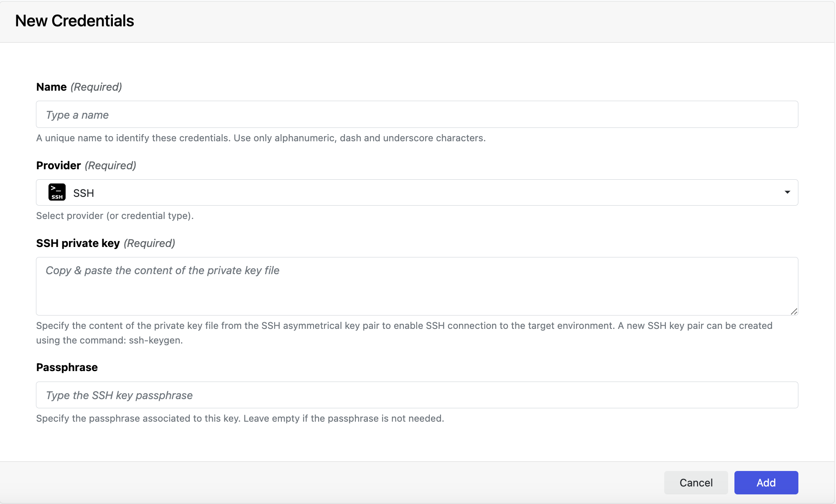Click the SSH terminal icon in Provider
This screenshot has height=504, width=836.
pos(57,192)
